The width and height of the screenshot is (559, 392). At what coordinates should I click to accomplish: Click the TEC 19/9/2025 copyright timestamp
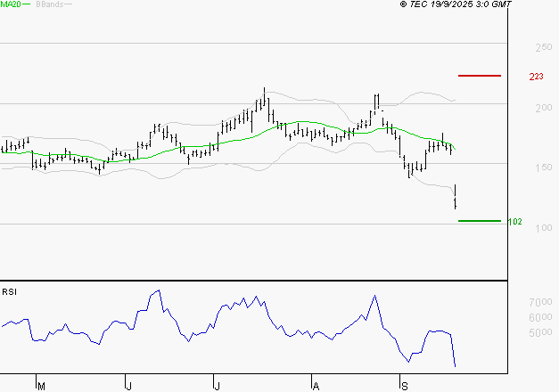coord(456,4)
